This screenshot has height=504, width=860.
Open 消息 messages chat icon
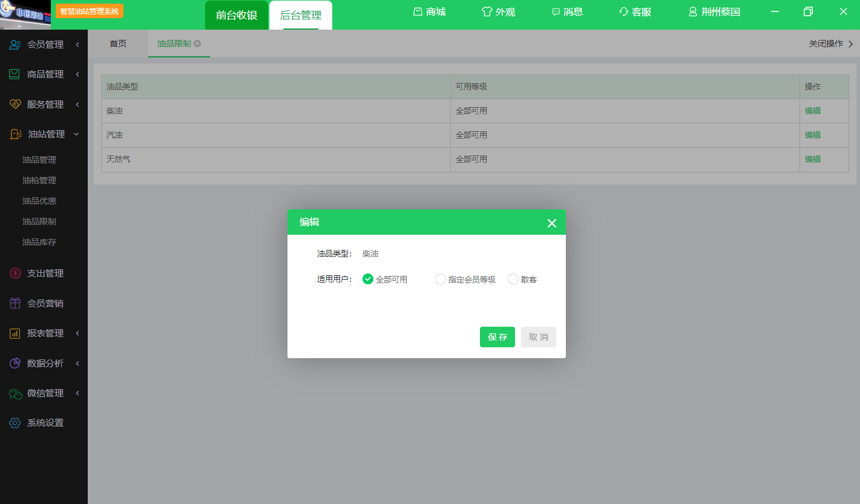point(556,12)
